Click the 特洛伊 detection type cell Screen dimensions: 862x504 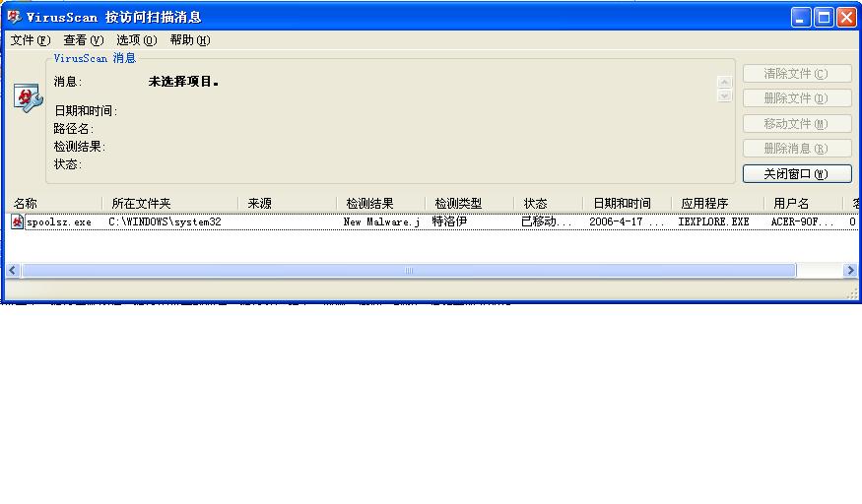[x=449, y=221]
